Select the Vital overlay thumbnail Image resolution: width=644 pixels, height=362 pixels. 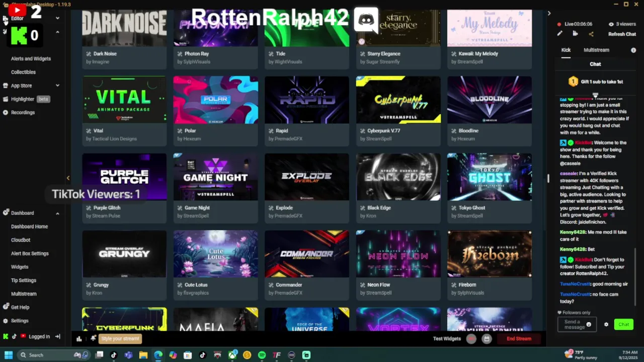(124, 100)
